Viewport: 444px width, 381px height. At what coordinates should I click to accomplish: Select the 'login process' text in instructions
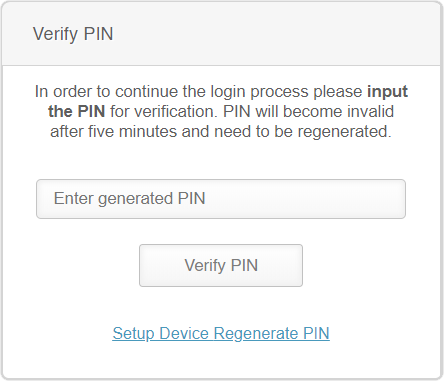pos(261,92)
